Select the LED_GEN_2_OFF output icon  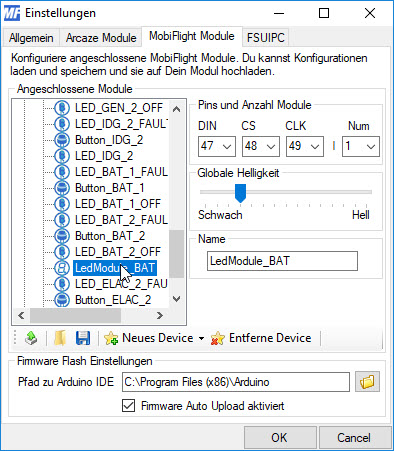[62, 108]
